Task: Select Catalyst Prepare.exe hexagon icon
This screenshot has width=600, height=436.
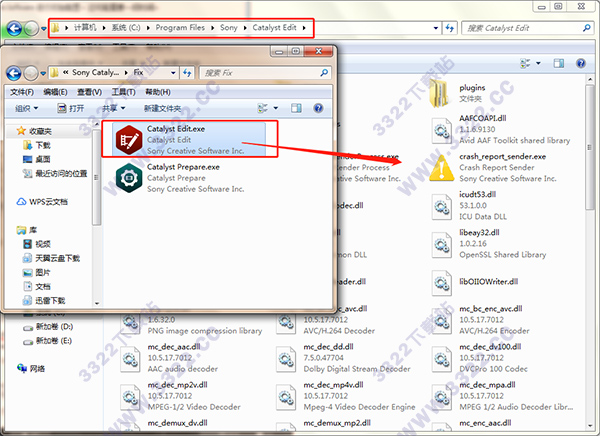Action: pos(129,178)
